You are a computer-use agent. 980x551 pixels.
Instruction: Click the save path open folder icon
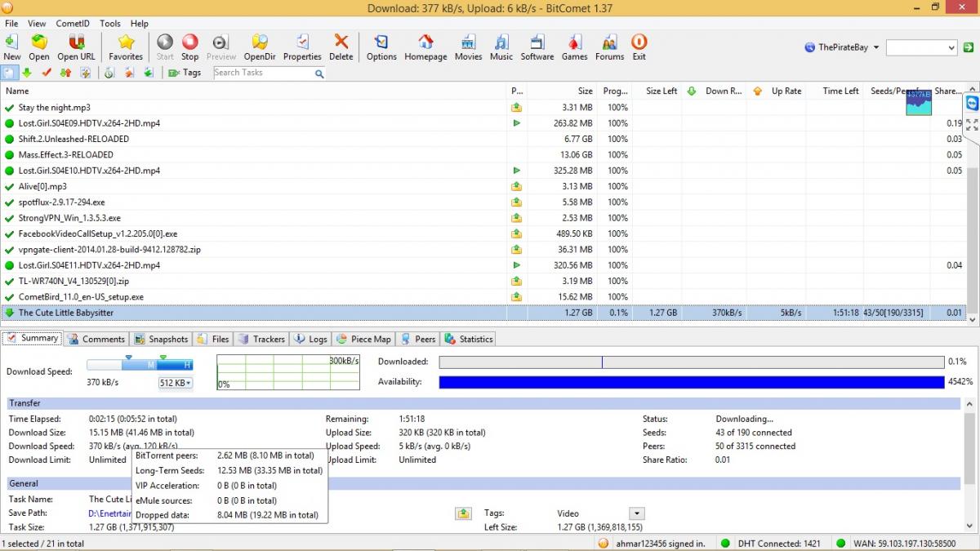[x=463, y=513]
